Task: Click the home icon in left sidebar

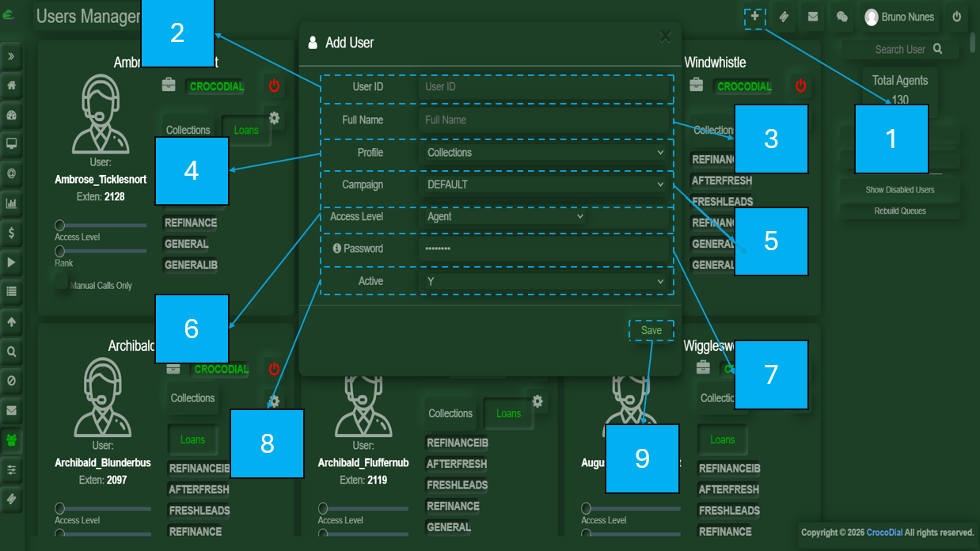Action: (x=12, y=85)
